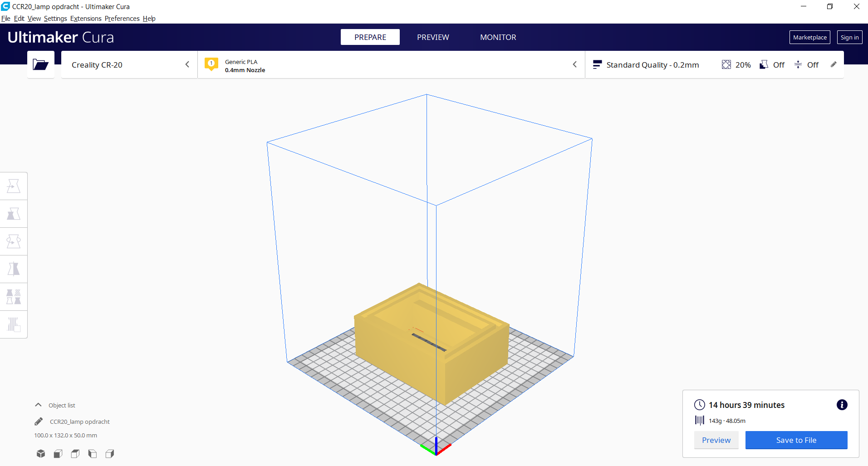Viewport: 868px width, 466px height.
Task: Switch to front view camera icon
Action: coord(58,453)
